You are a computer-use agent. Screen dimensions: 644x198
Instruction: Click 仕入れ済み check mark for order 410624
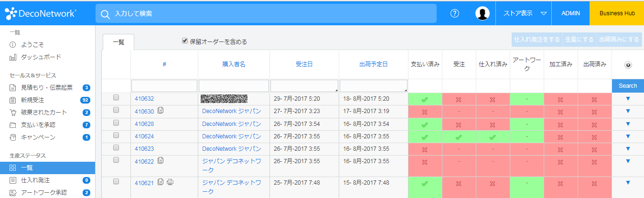pos(493,136)
